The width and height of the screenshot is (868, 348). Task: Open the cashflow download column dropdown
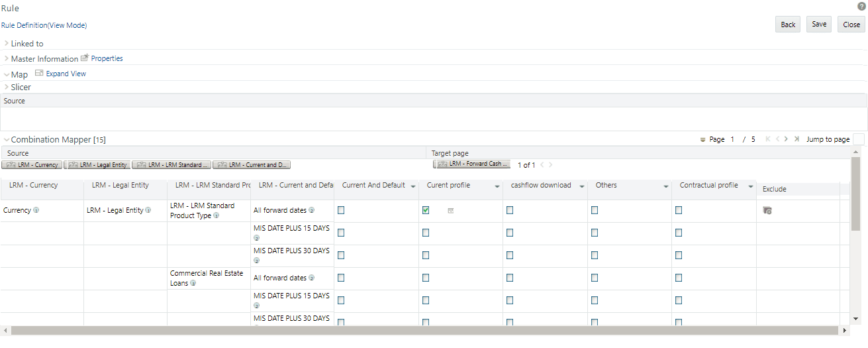[x=582, y=187]
